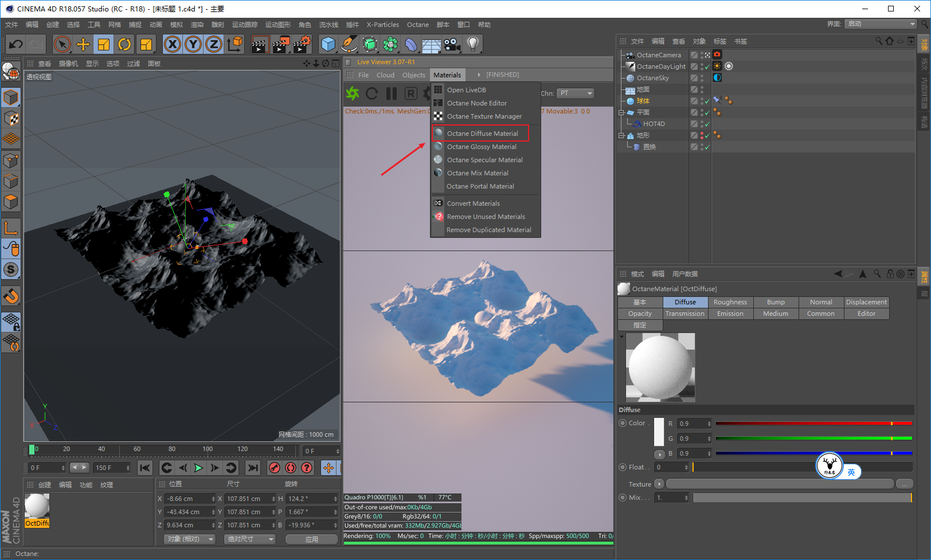Image resolution: width=931 pixels, height=560 pixels.
Task: Collapse the 地形 object tree
Action: click(621, 135)
